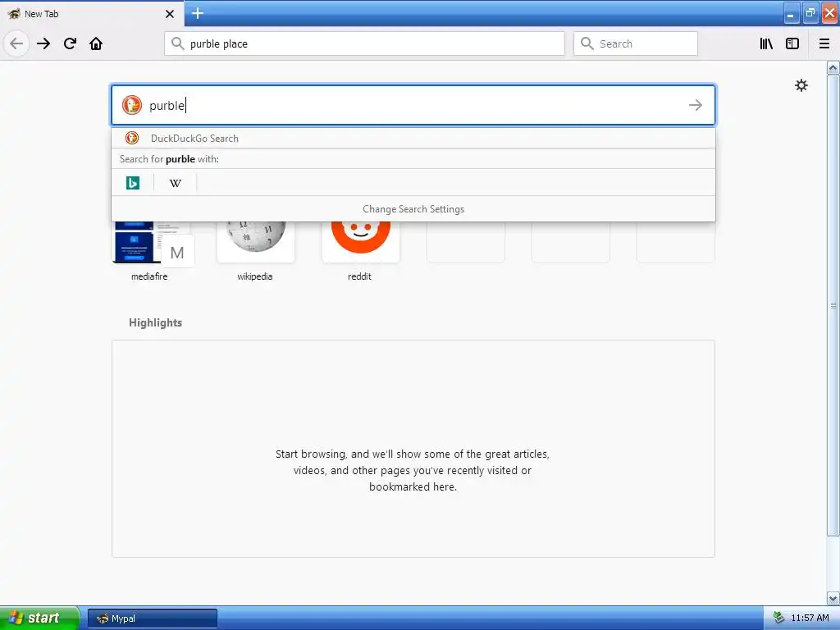
Task: Open the reddit top site tile
Action: (x=361, y=242)
